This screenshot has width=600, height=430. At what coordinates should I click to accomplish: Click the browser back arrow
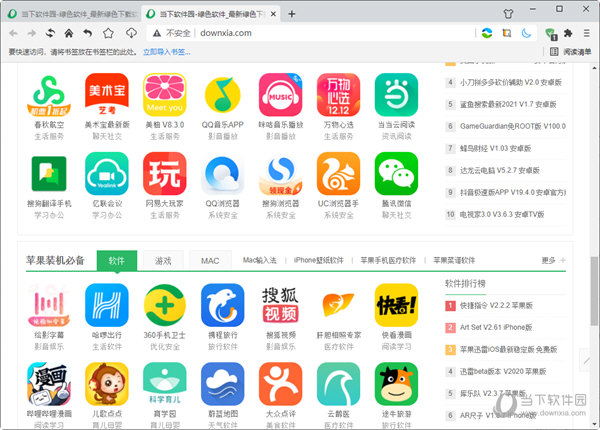[x=13, y=33]
